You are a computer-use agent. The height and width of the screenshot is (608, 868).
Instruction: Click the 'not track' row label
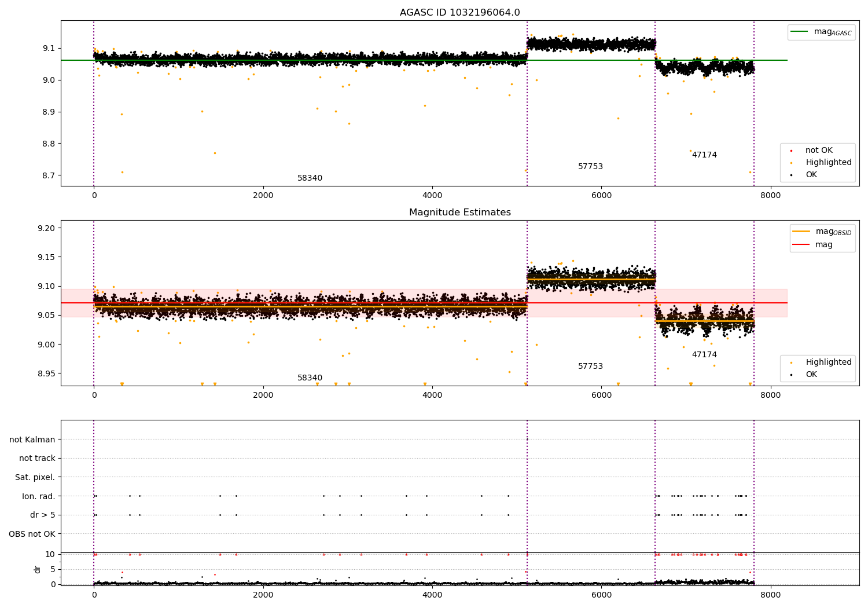(37, 459)
